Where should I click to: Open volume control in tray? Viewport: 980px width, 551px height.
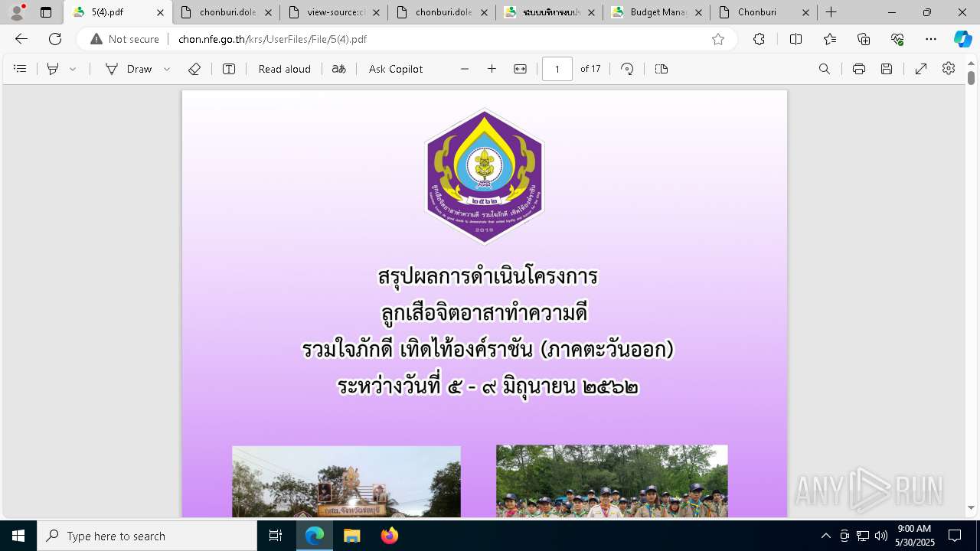[880, 536]
